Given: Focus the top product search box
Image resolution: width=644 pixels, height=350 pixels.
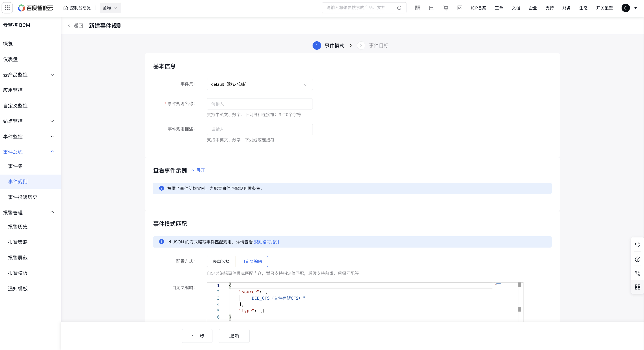Looking at the screenshot, I should click(364, 8).
